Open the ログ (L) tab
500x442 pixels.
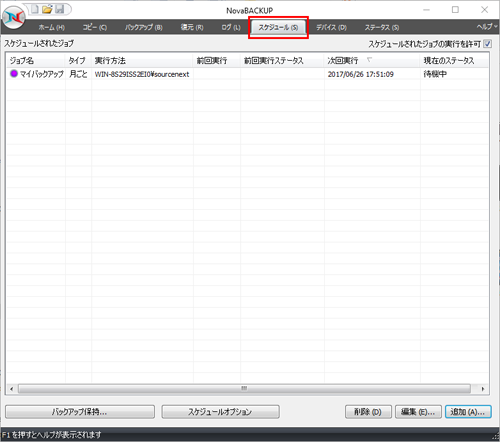coord(231,27)
